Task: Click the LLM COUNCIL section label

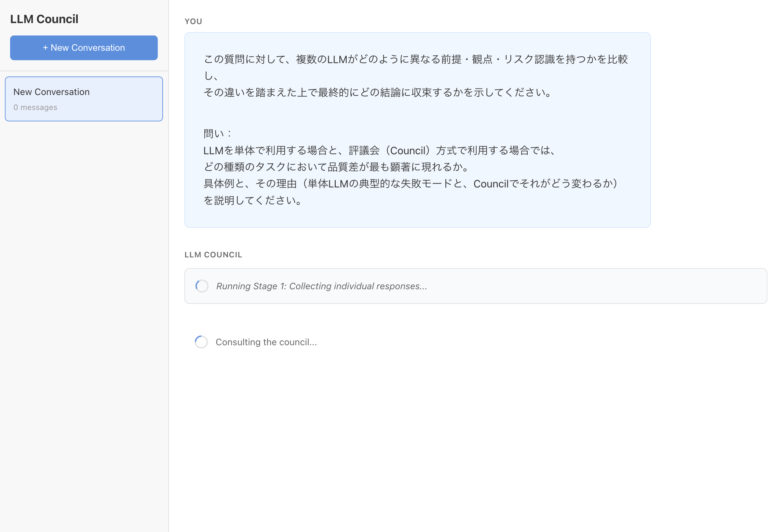Action: coord(213,255)
